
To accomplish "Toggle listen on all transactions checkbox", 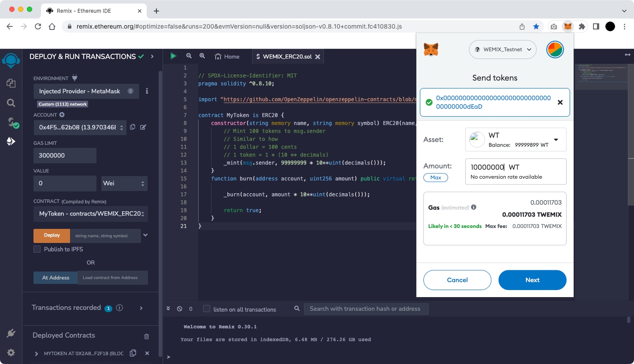I will tap(207, 309).
